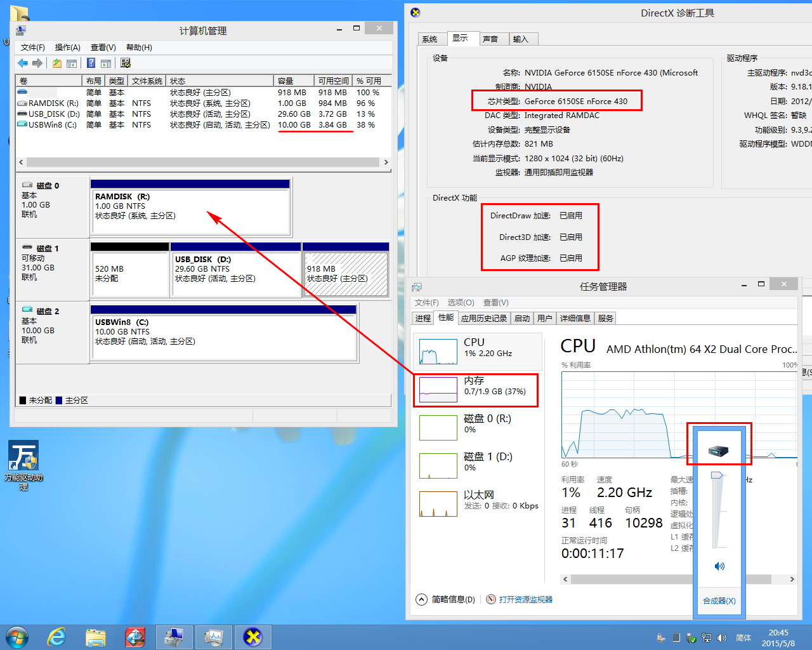Click the disk settings toolbar icon with gear

click(126, 63)
